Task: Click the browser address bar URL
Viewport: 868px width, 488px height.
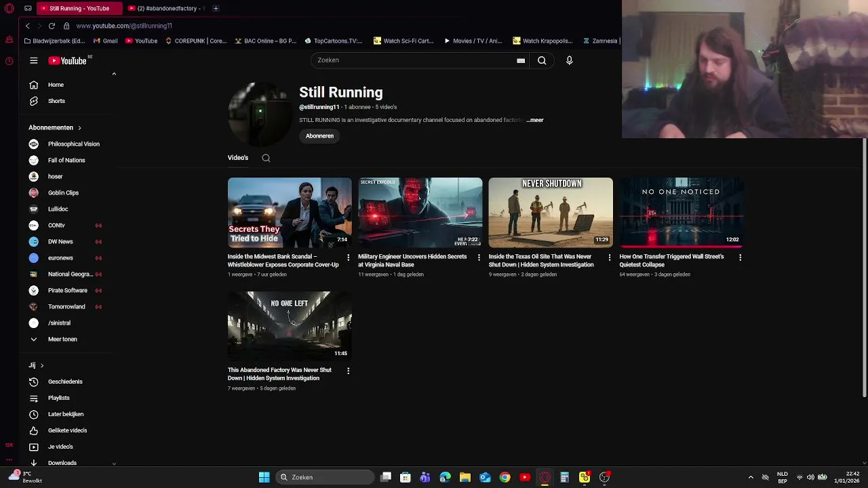Action: point(124,26)
